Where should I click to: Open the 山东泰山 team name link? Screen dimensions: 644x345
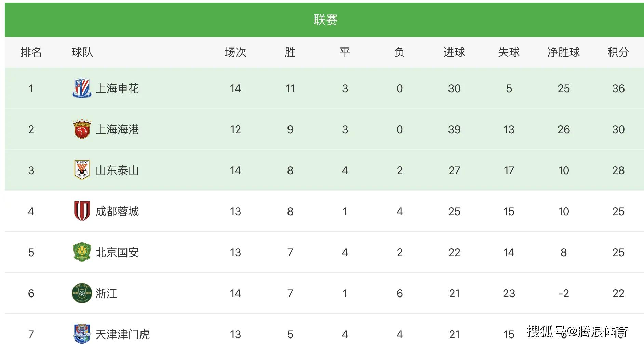[117, 170]
